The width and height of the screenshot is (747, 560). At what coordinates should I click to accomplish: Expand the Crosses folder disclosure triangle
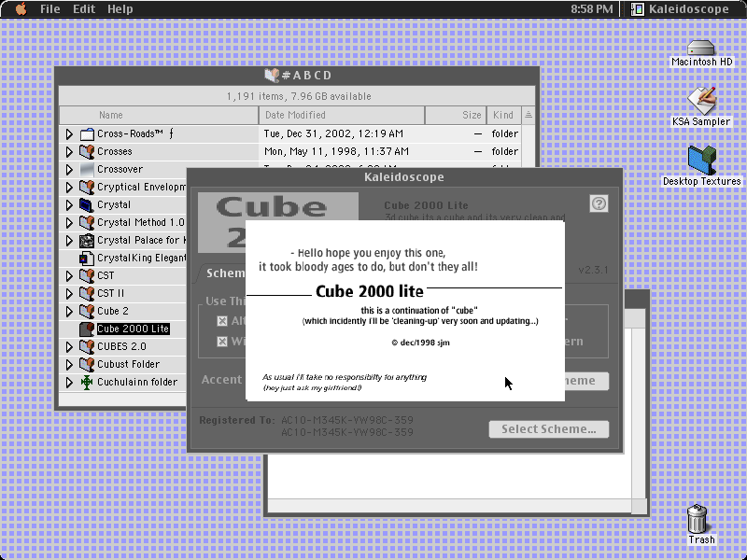69,152
